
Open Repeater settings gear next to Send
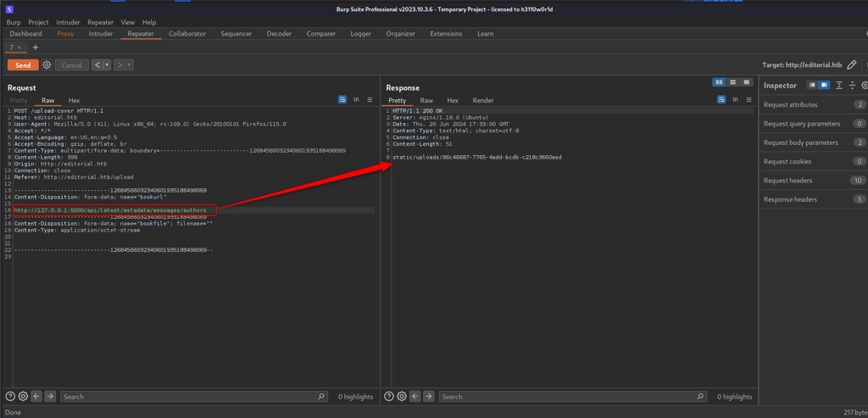click(47, 65)
